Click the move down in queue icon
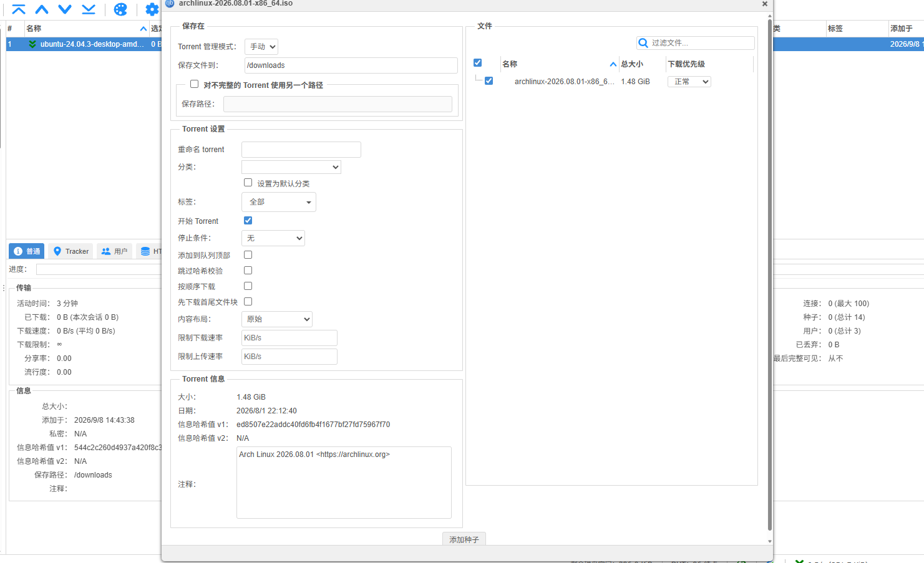The height and width of the screenshot is (563, 924). (x=65, y=9)
